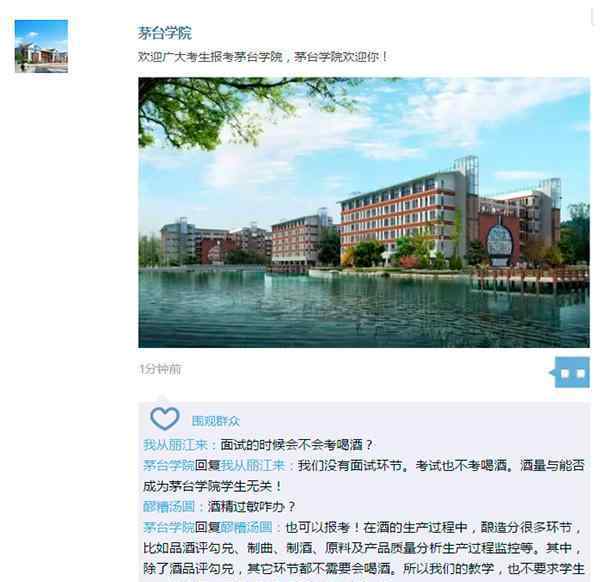Select reply text 我们没有面试环节

350,466
